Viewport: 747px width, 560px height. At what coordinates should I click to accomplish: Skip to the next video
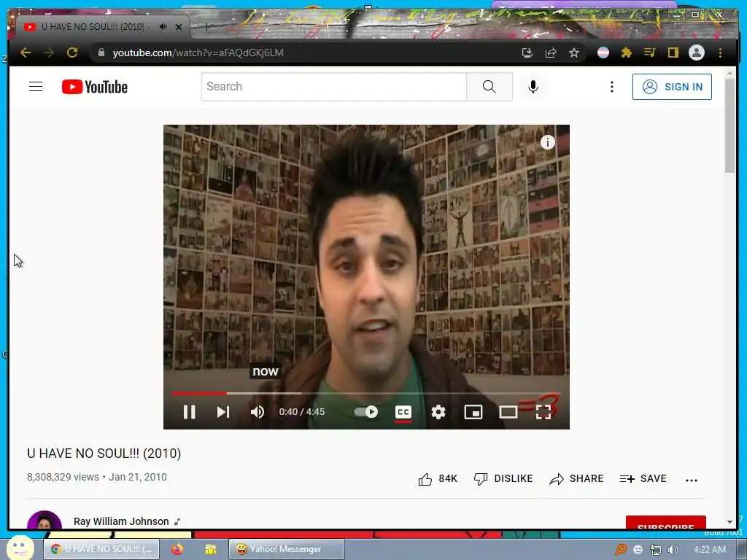(223, 412)
